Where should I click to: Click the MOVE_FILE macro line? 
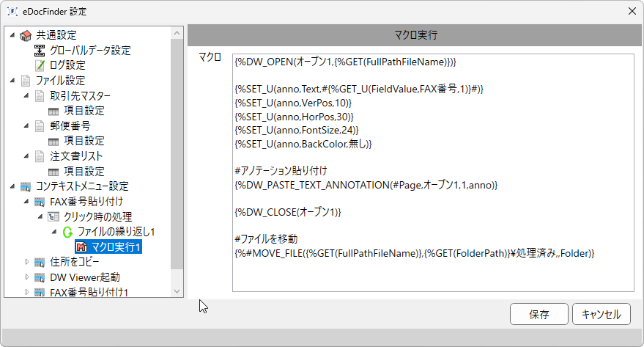(415, 253)
